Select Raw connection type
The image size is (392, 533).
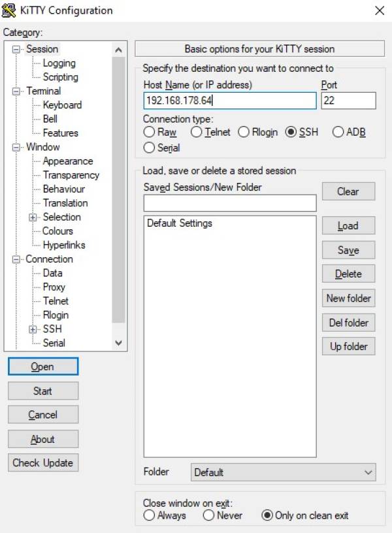coord(149,132)
